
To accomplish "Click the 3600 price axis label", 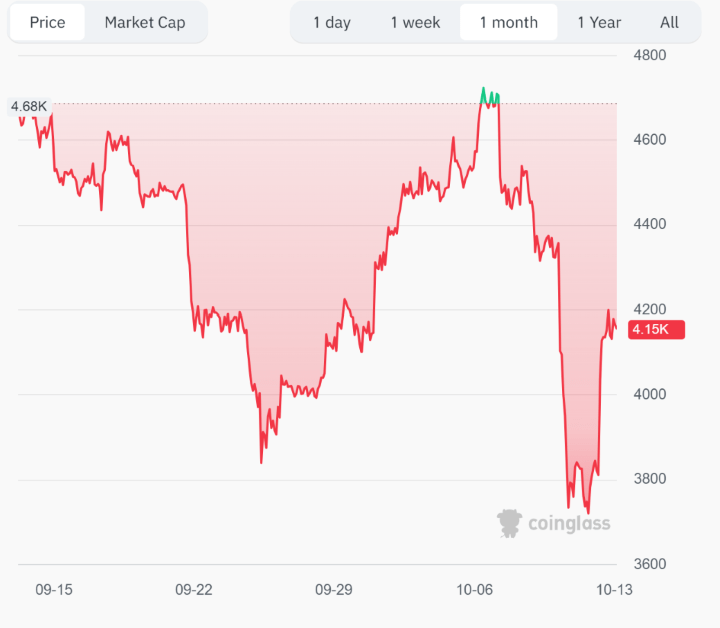I will click(x=650, y=564).
